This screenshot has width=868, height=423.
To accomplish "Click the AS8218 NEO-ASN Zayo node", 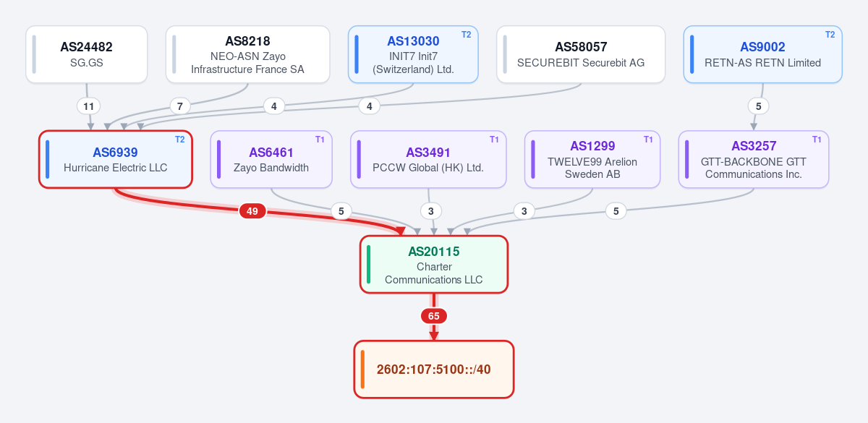I will click(247, 54).
